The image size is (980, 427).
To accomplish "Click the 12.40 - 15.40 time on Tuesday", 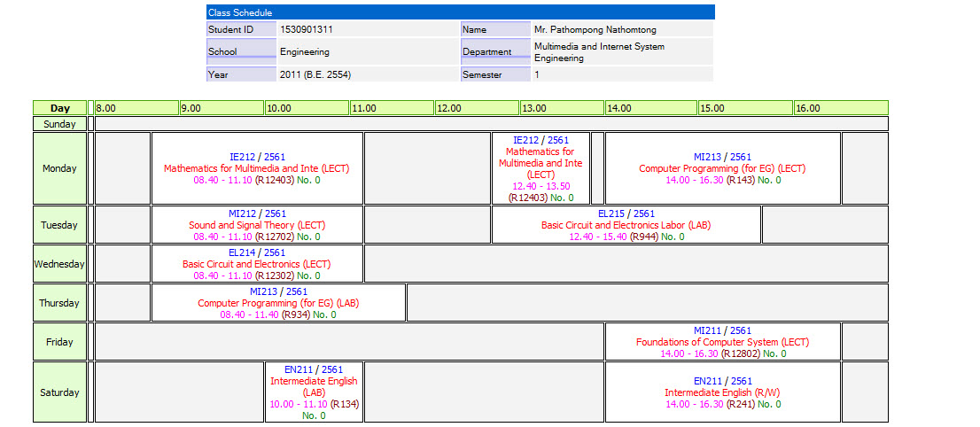I will pos(598,237).
